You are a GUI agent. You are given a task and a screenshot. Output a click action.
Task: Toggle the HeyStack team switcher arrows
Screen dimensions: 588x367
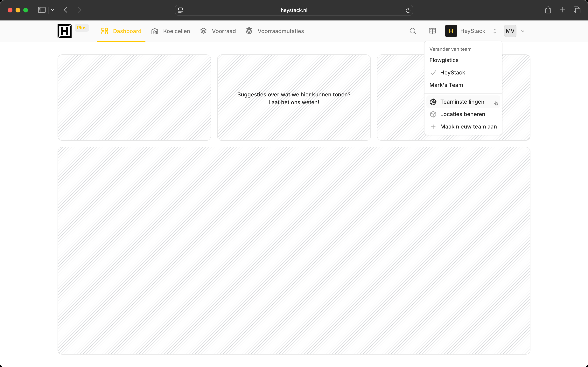495,31
